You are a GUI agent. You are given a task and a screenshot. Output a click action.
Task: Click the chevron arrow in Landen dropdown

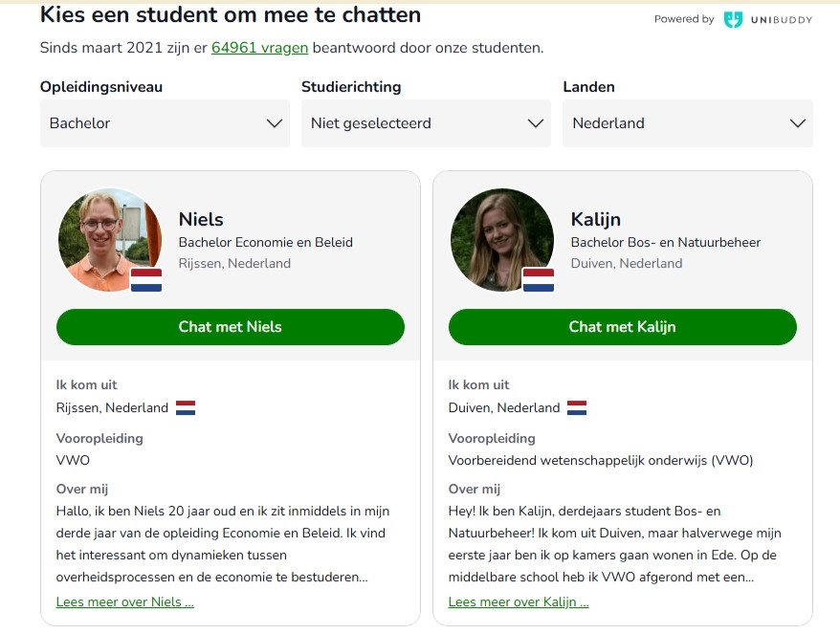point(797,123)
